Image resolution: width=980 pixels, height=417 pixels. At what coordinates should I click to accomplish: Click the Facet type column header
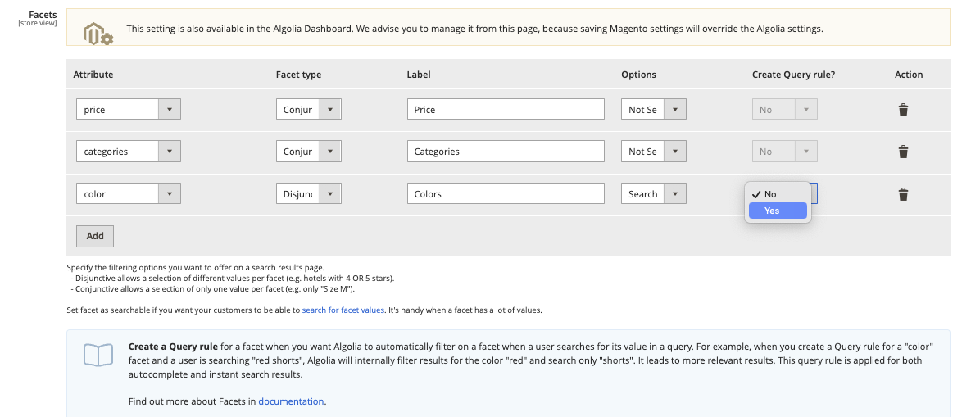pyautogui.click(x=299, y=75)
